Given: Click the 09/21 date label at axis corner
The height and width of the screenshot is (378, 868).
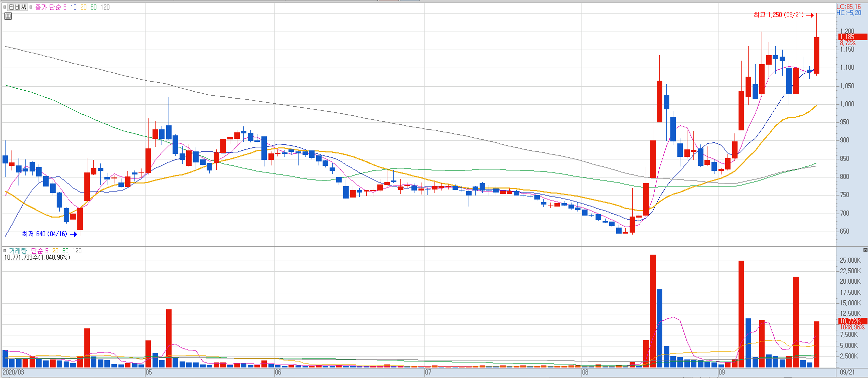Looking at the screenshot, I should coord(847,372).
